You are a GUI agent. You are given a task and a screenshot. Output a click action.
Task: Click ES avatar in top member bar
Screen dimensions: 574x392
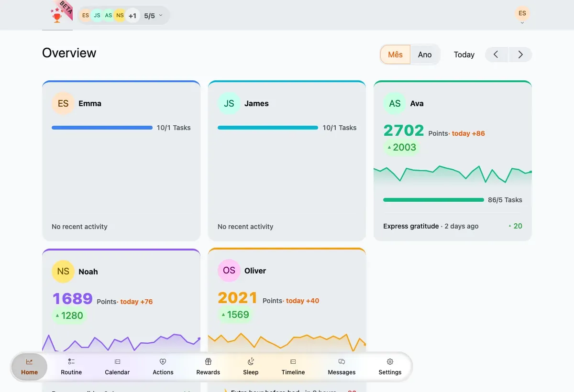[x=86, y=15]
